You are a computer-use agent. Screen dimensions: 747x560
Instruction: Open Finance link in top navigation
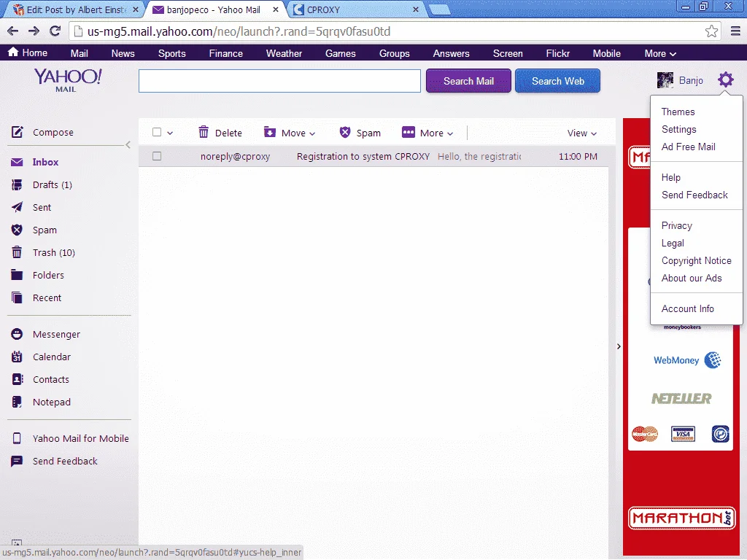[x=226, y=53]
